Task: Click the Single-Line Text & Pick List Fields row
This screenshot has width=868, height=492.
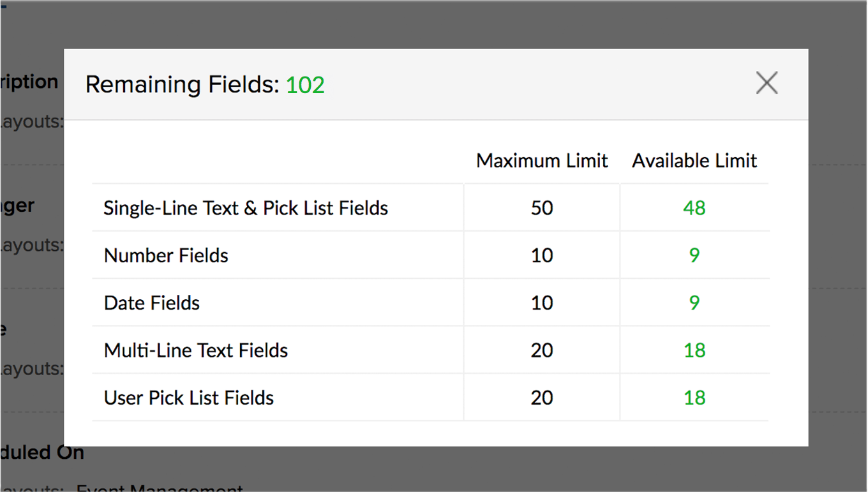Action: pos(430,208)
